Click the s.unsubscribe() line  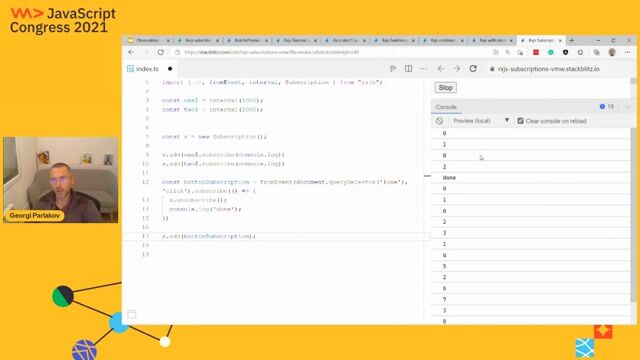coord(198,200)
